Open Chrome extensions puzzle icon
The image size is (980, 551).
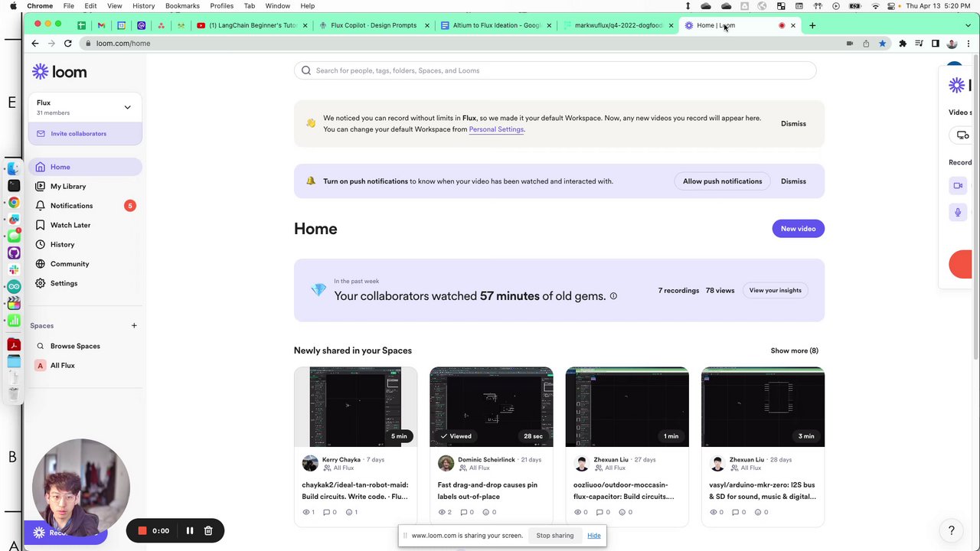click(903, 44)
